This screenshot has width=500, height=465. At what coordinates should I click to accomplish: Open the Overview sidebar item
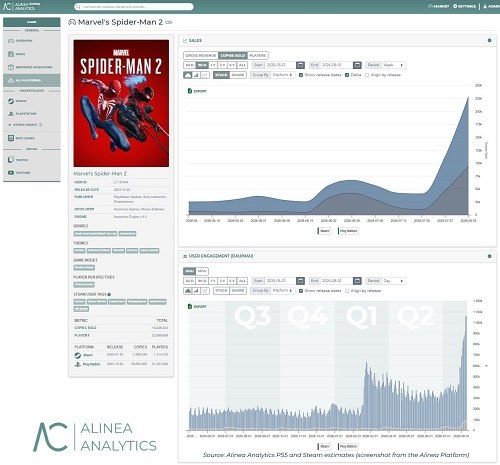click(x=32, y=41)
